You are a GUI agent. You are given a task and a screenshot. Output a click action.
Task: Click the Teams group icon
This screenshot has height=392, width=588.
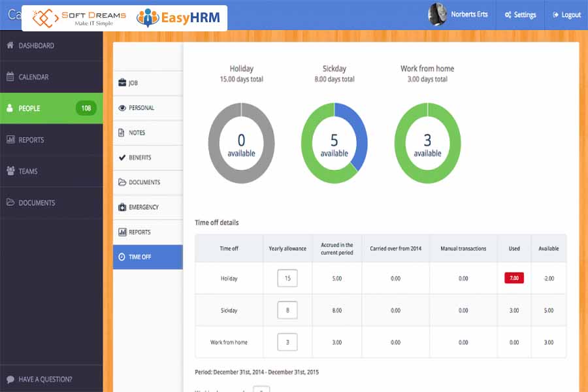[x=10, y=171]
